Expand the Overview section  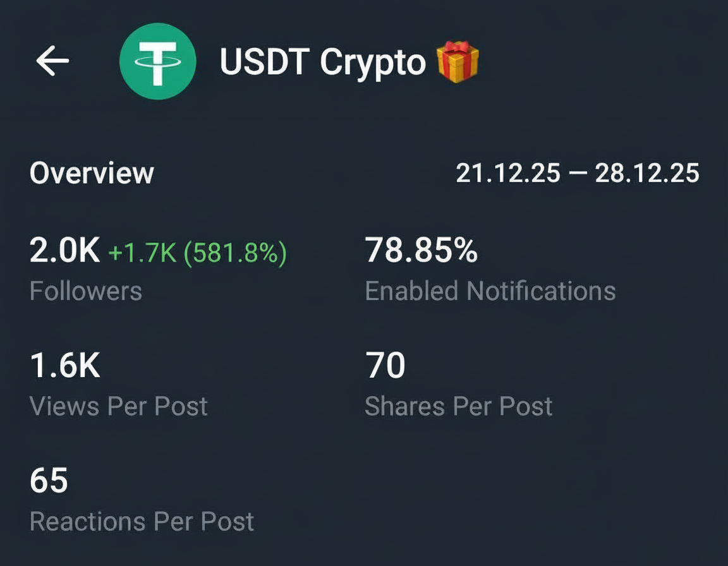(92, 172)
